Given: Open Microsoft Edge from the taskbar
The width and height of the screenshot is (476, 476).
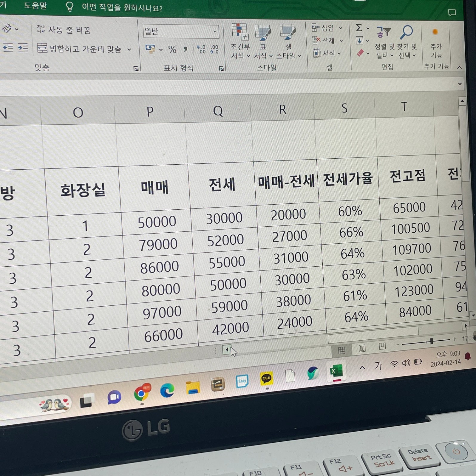Looking at the screenshot, I should [167, 391].
